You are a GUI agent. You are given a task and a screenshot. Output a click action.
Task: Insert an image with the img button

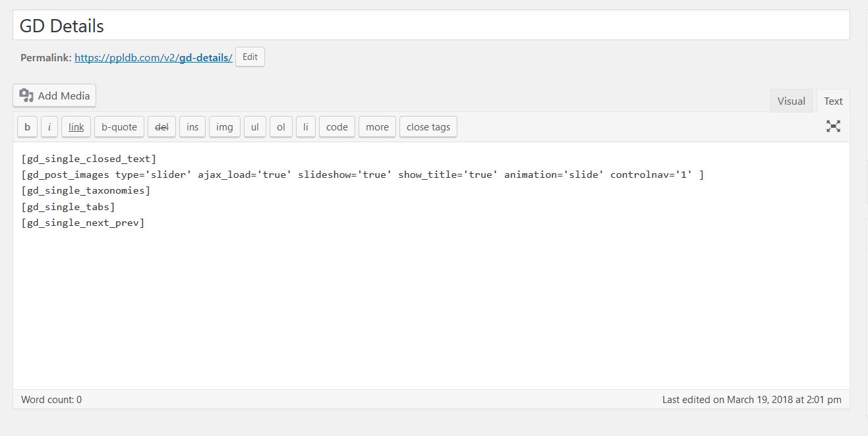coord(225,127)
